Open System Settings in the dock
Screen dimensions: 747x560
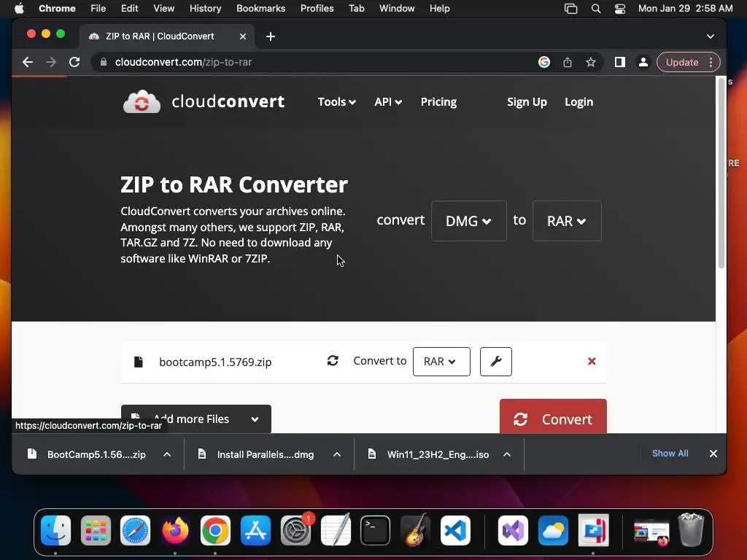tap(295, 530)
